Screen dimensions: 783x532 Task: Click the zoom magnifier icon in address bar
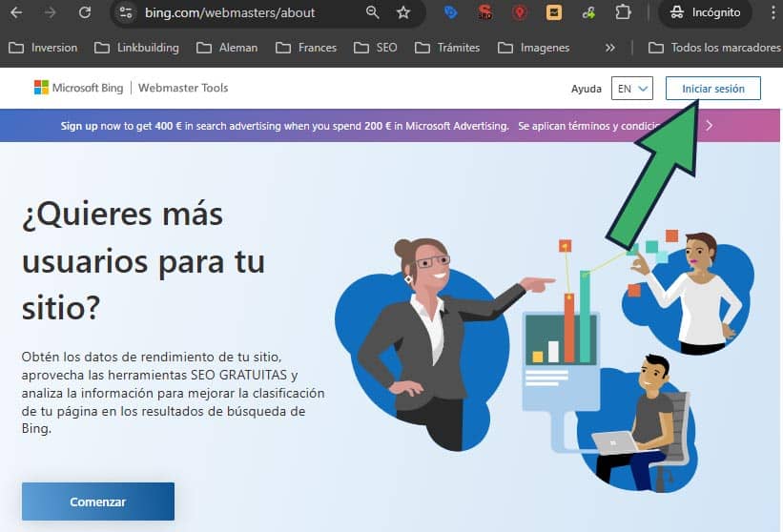pos(373,12)
